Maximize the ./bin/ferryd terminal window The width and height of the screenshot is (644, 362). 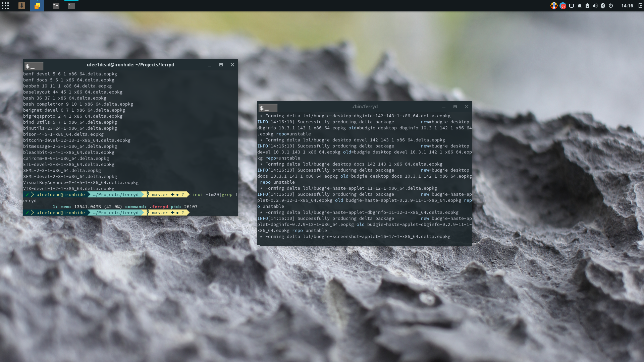point(455,107)
